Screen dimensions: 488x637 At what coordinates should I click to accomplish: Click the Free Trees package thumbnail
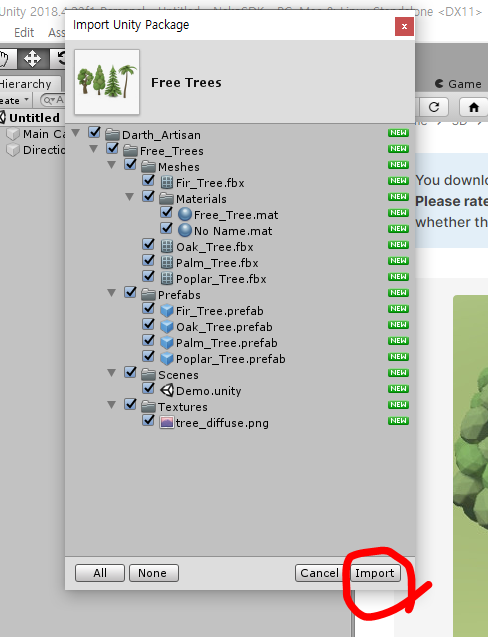pos(107,82)
